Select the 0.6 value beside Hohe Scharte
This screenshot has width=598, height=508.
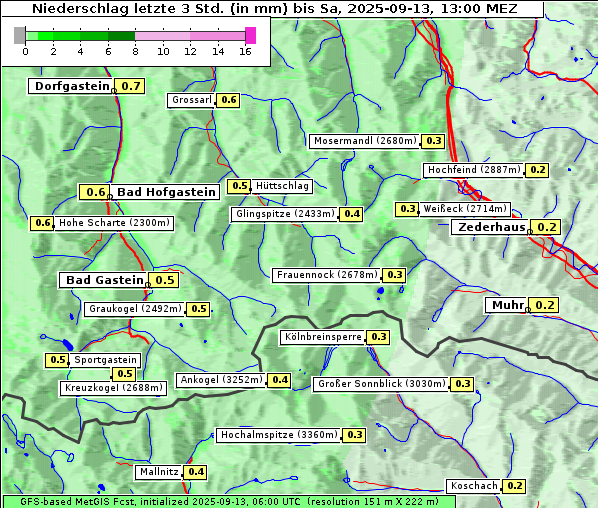click(x=42, y=223)
